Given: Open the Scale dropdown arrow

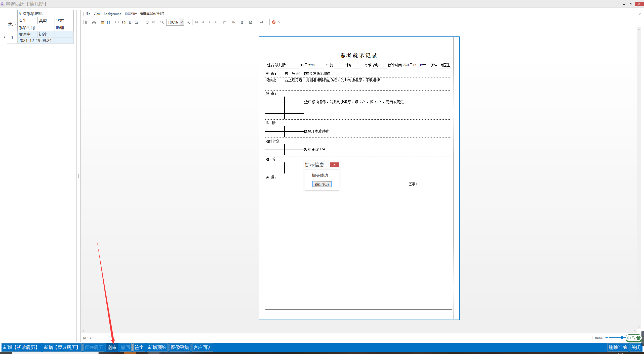Looking at the screenshot, I should [x=140, y=22].
